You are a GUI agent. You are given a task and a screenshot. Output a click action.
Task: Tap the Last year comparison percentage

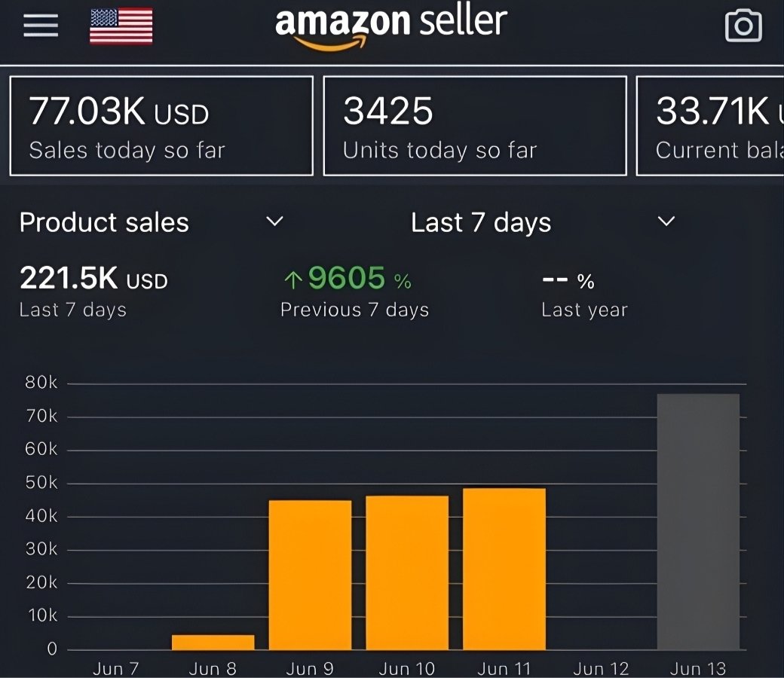568,281
